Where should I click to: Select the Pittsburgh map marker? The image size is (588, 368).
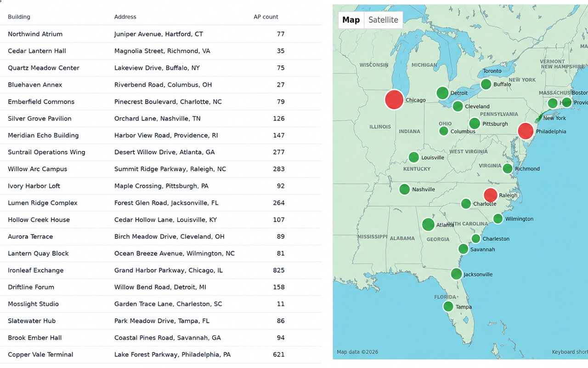pyautogui.click(x=475, y=123)
